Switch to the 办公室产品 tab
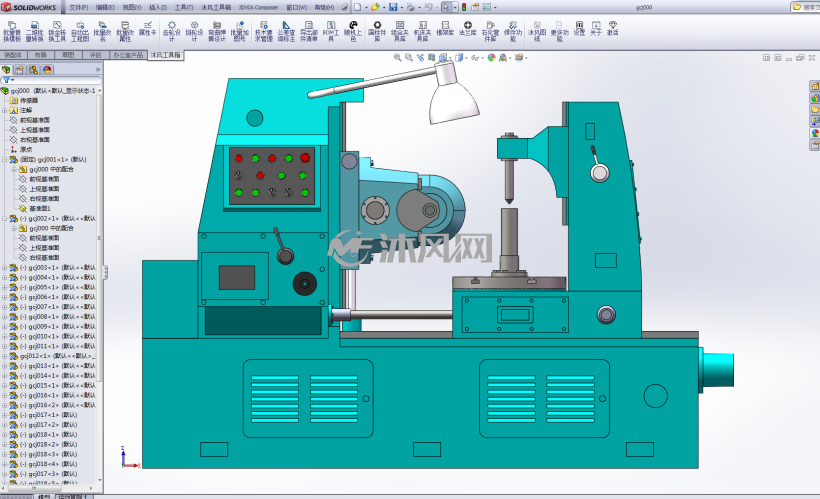 click(128, 55)
